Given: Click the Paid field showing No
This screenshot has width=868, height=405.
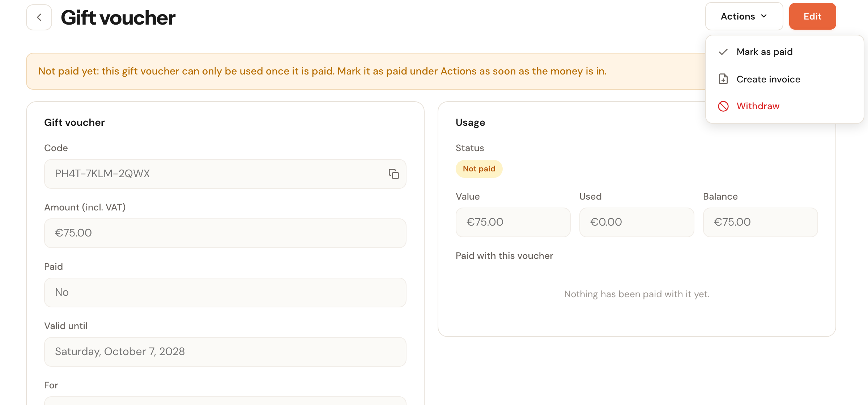Looking at the screenshot, I should [x=225, y=293].
